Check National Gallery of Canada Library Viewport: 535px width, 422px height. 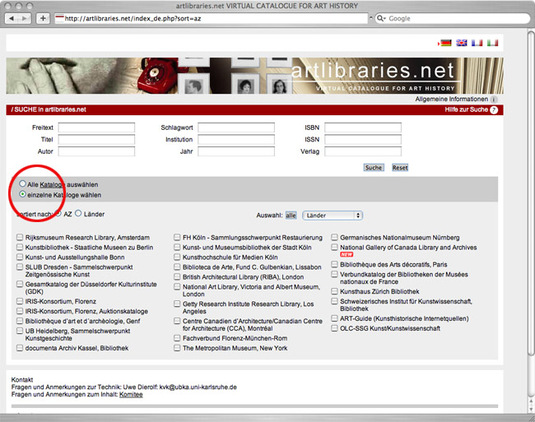click(335, 247)
